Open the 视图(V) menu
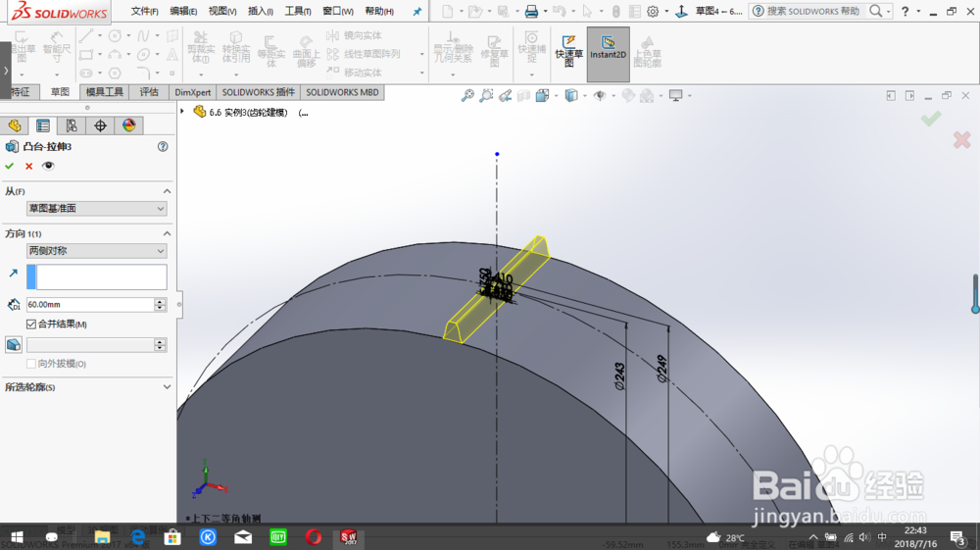 (221, 11)
